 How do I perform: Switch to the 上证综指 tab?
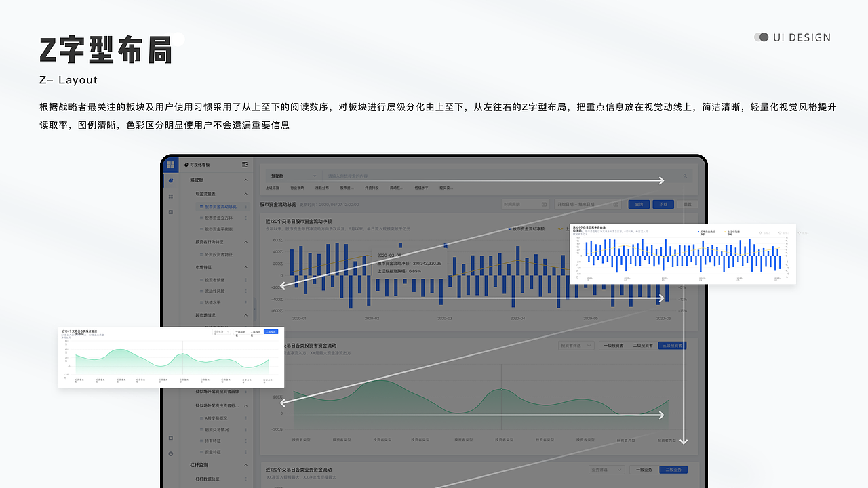273,188
